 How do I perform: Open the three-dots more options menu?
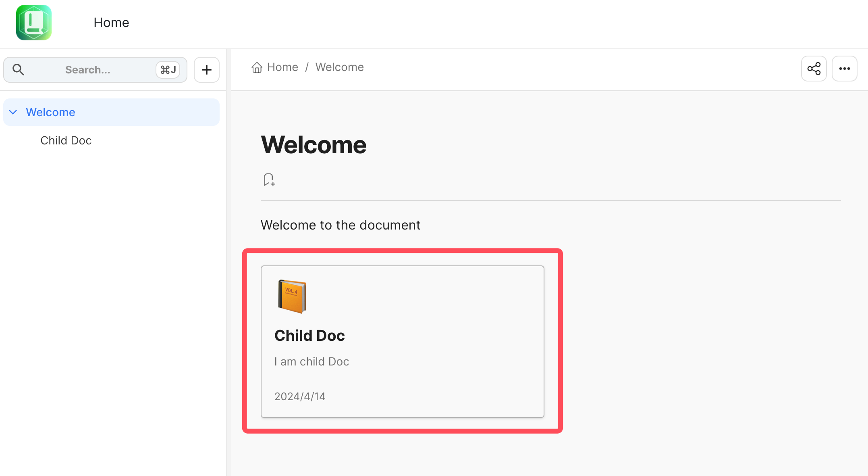[844, 69]
